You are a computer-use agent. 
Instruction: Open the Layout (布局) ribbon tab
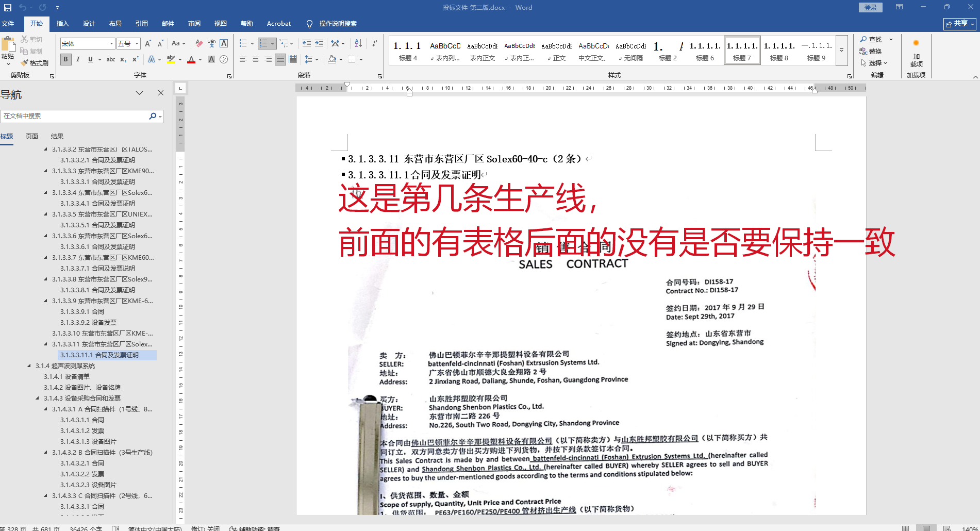point(115,24)
